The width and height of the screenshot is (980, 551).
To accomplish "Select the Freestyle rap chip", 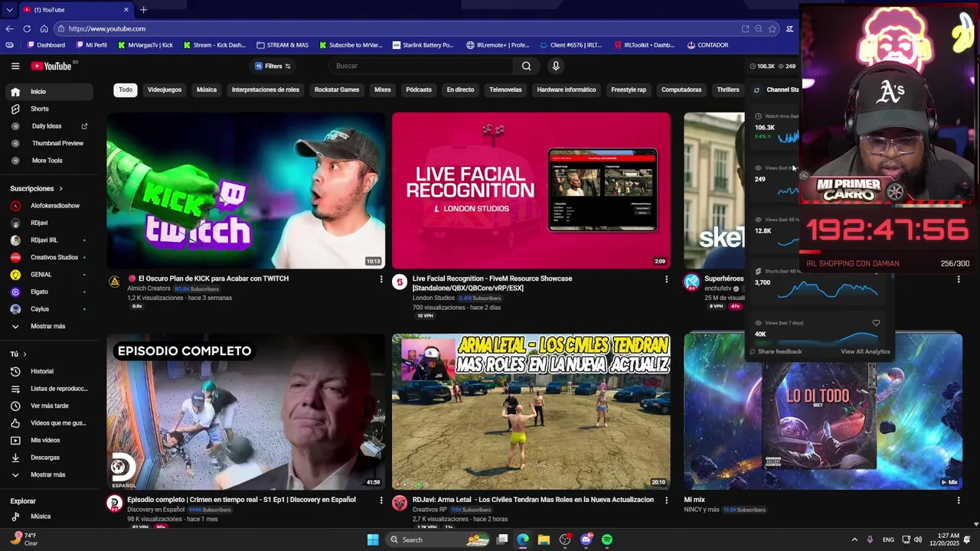I will 629,90.
